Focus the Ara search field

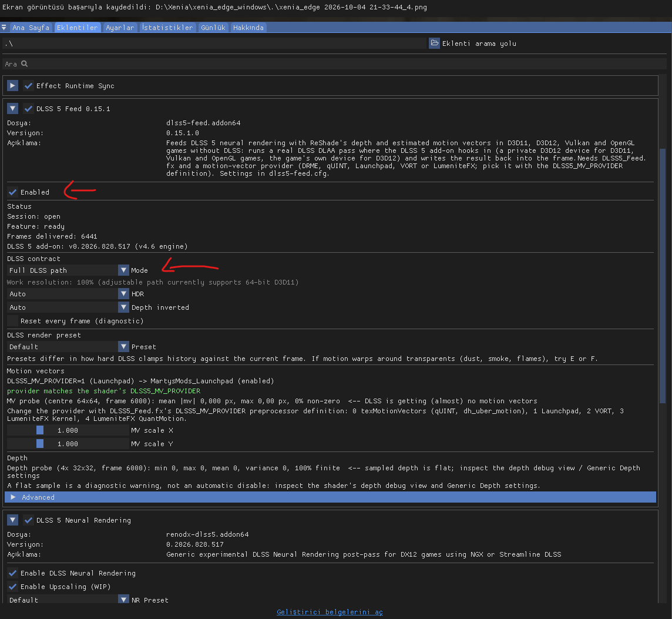[x=334, y=64]
